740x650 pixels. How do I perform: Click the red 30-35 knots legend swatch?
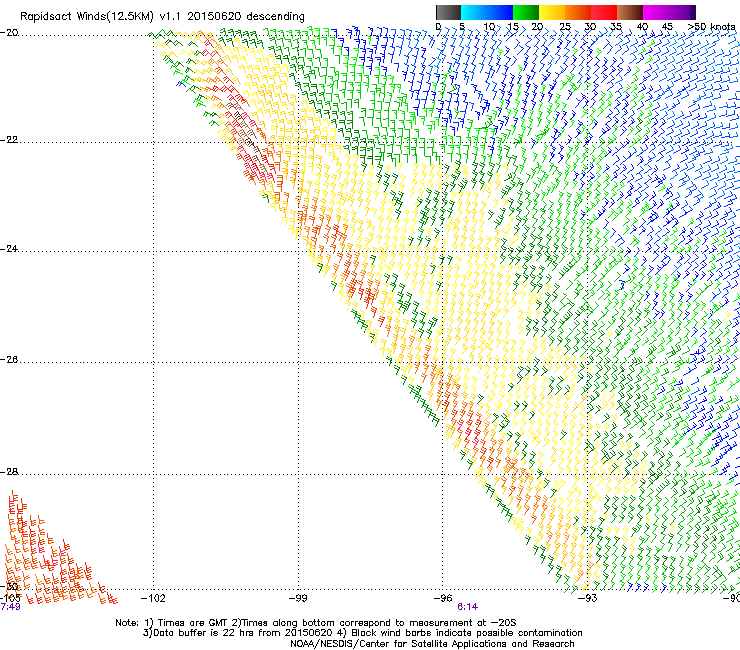[604, 12]
